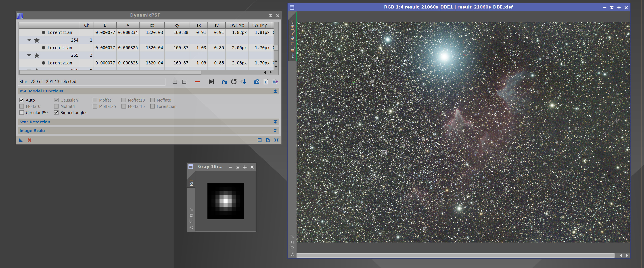Click PSF Model Functions section title
Screen dimensions: 644x268
click(41, 91)
